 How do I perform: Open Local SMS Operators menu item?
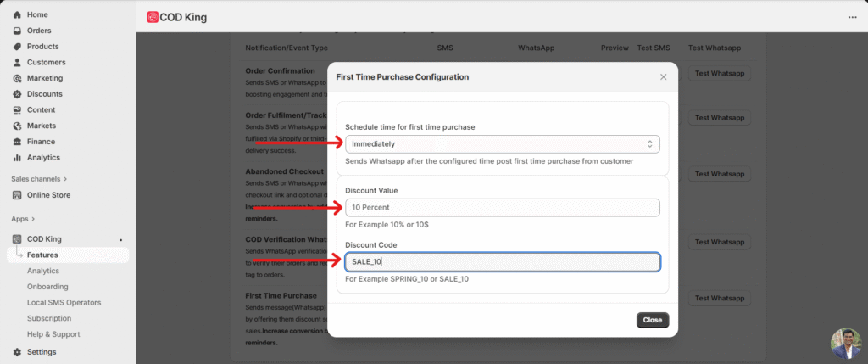point(64,303)
